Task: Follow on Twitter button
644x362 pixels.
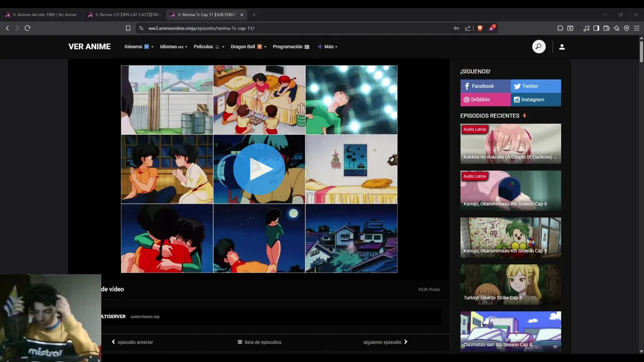Action: [536, 86]
